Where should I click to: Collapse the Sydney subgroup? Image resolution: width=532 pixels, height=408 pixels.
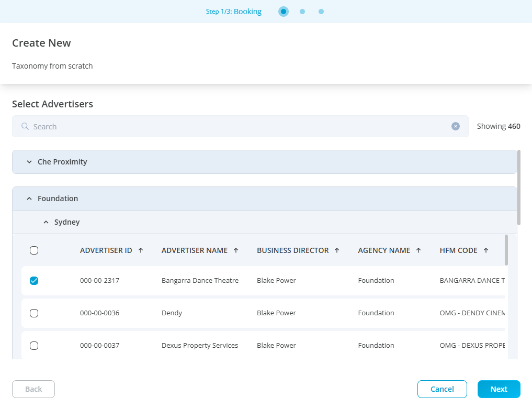pos(46,222)
